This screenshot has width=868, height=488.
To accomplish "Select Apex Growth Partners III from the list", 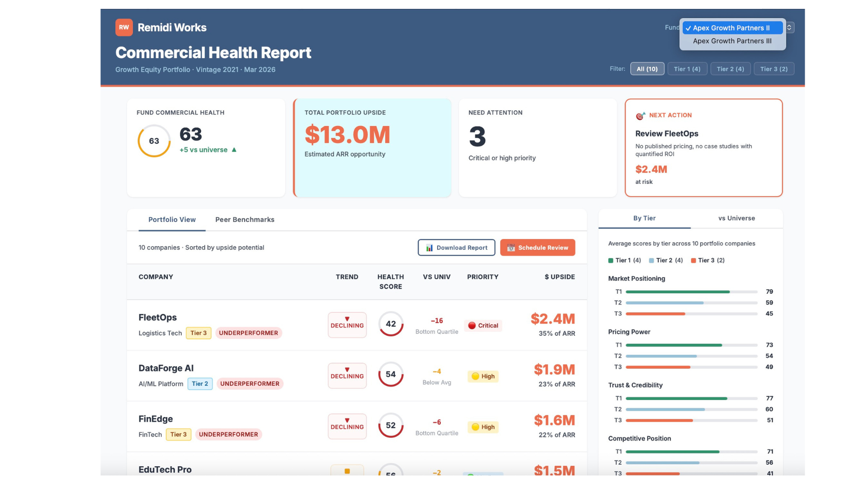I will 732,41.
